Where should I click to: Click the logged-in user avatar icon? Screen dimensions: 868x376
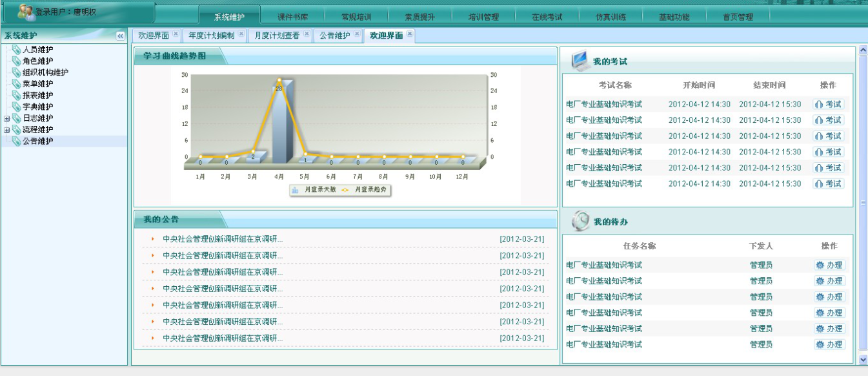click(x=25, y=12)
